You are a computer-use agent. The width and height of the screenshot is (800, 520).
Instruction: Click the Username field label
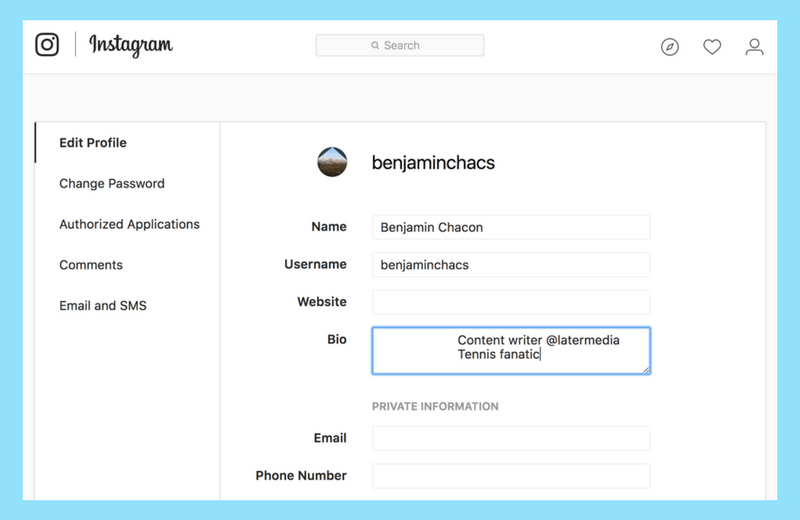pos(315,264)
